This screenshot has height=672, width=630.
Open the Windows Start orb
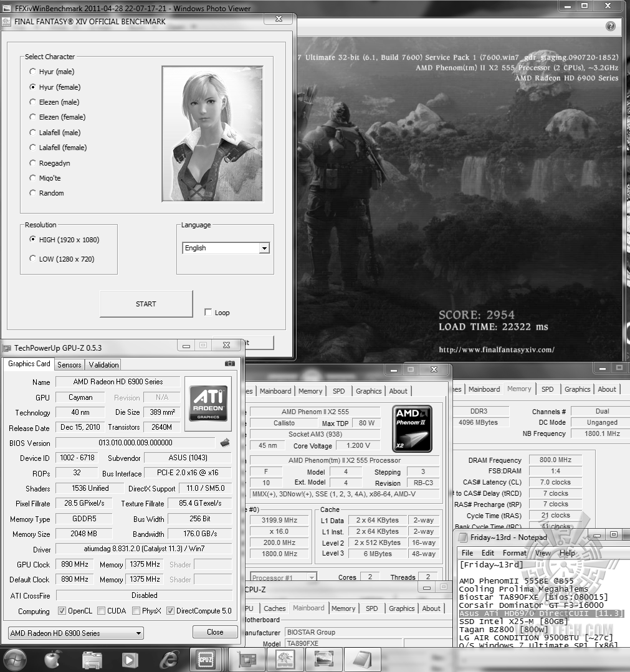pos(16,660)
